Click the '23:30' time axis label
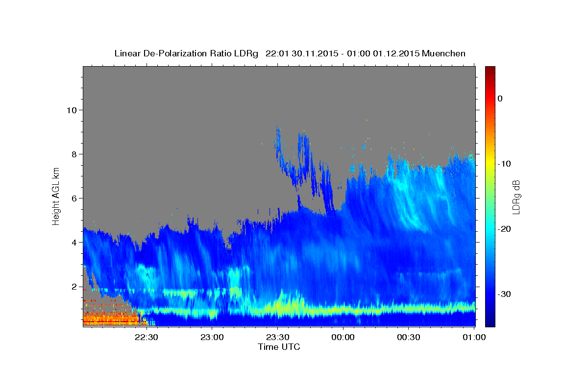This screenshot has width=588, height=392. click(277, 338)
